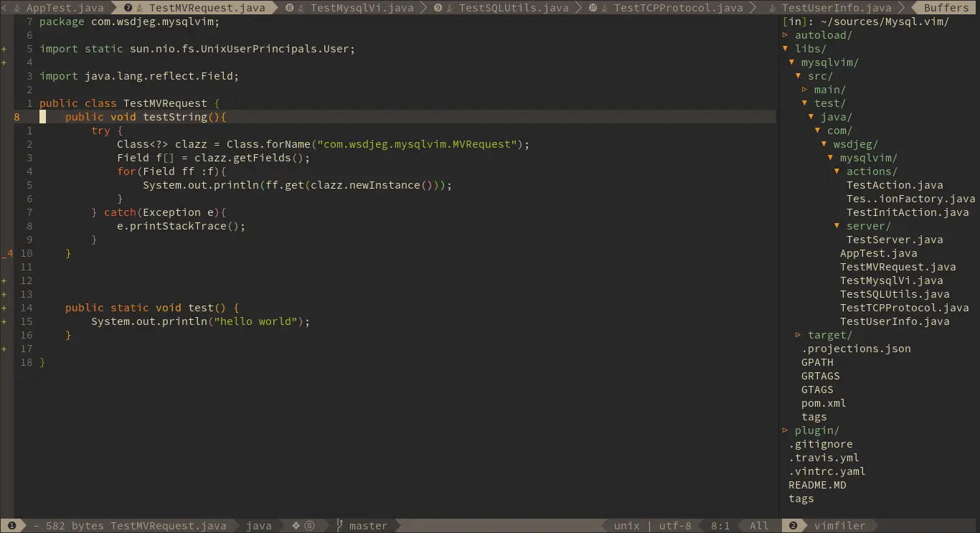
Task: Click the 'e.printStackTrace();' line
Action: tap(182, 226)
